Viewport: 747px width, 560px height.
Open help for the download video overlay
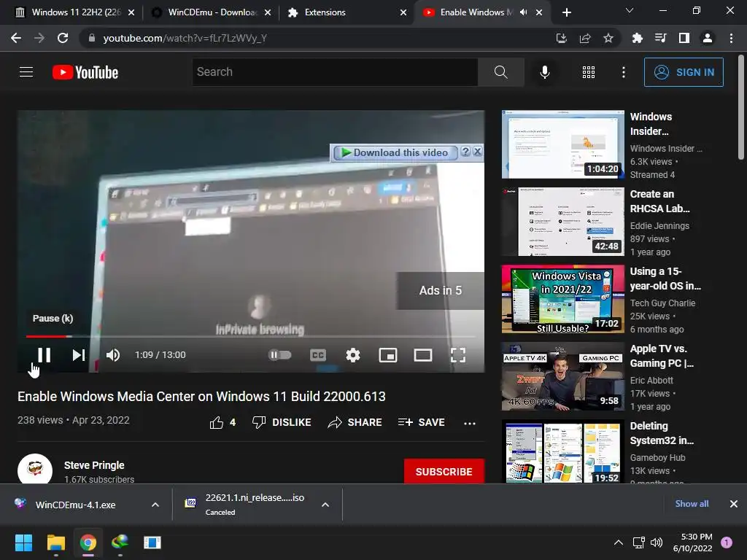click(x=465, y=152)
